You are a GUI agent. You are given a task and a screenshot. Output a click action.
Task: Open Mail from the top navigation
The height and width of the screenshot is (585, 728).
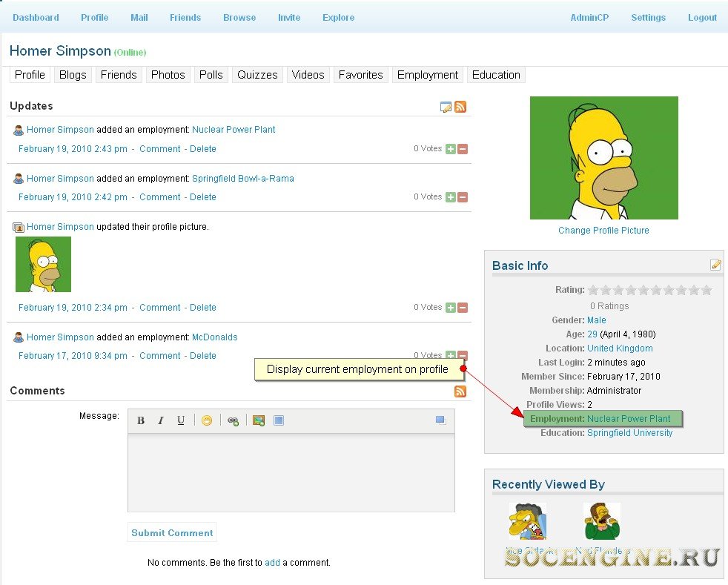(139, 18)
